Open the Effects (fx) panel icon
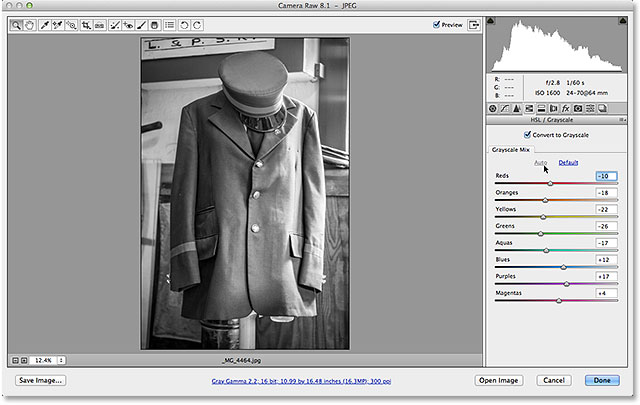 pos(565,107)
